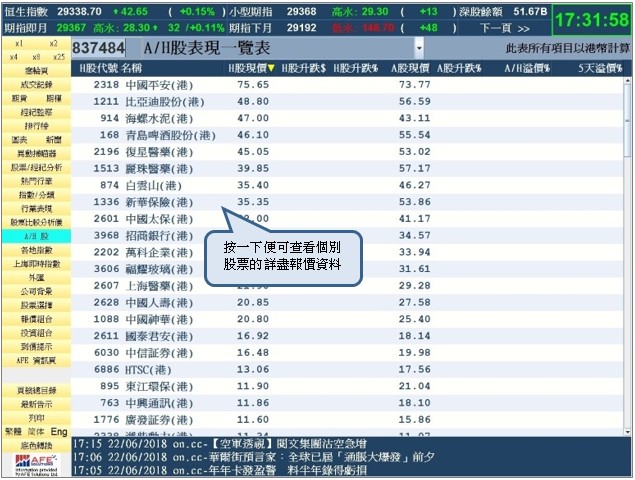Open 各地指數 in the sidebar
The height and width of the screenshot is (480, 635).
tap(36, 250)
